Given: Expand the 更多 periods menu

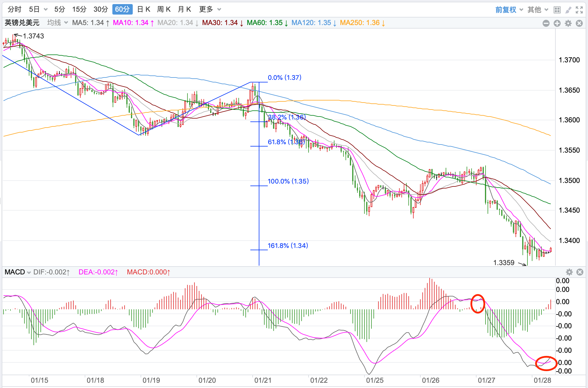Looking at the screenshot, I should tap(210, 9).
